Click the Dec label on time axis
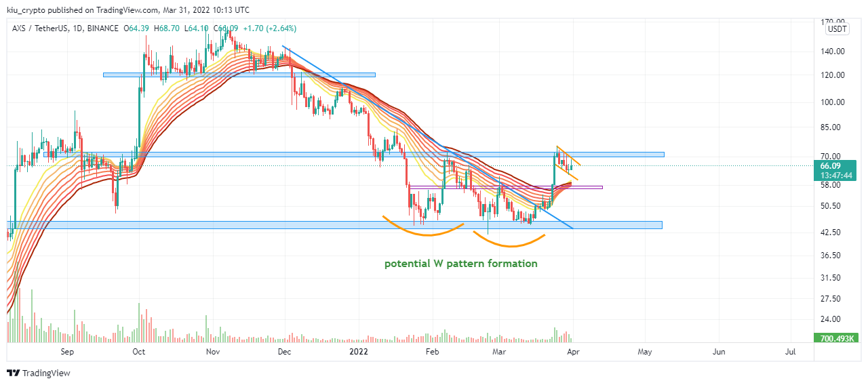This screenshot has height=385, width=868. (x=284, y=352)
